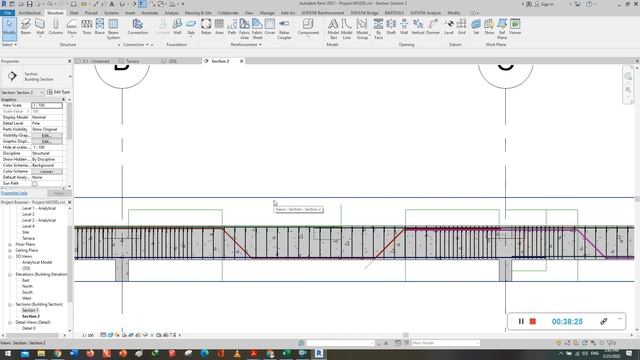Open the File menu
Viewport: 640px width, 360px height.
(7, 13)
